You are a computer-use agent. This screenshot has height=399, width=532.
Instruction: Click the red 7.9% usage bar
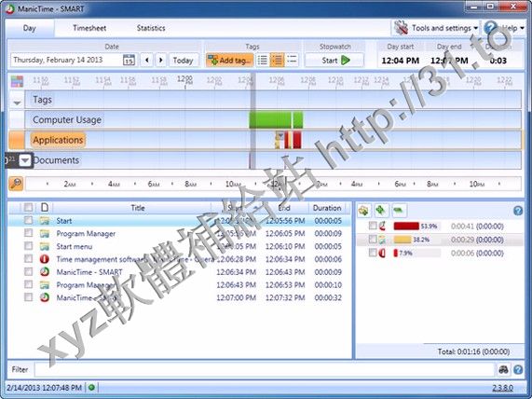click(x=396, y=253)
